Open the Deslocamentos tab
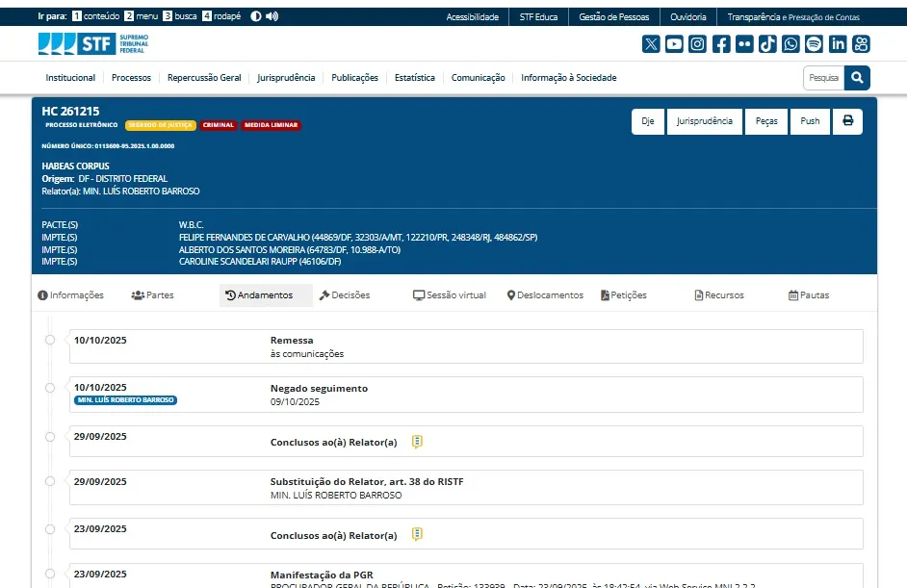 tap(545, 295)
